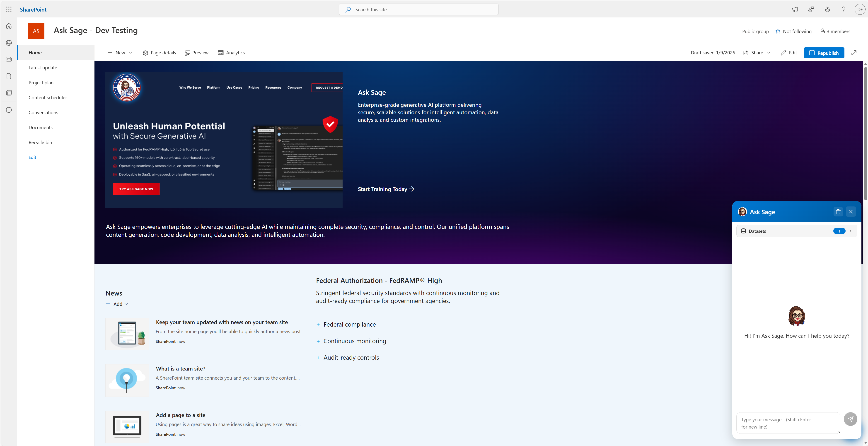
Task: Open the app launcher waffle icon
Action: 9,9
